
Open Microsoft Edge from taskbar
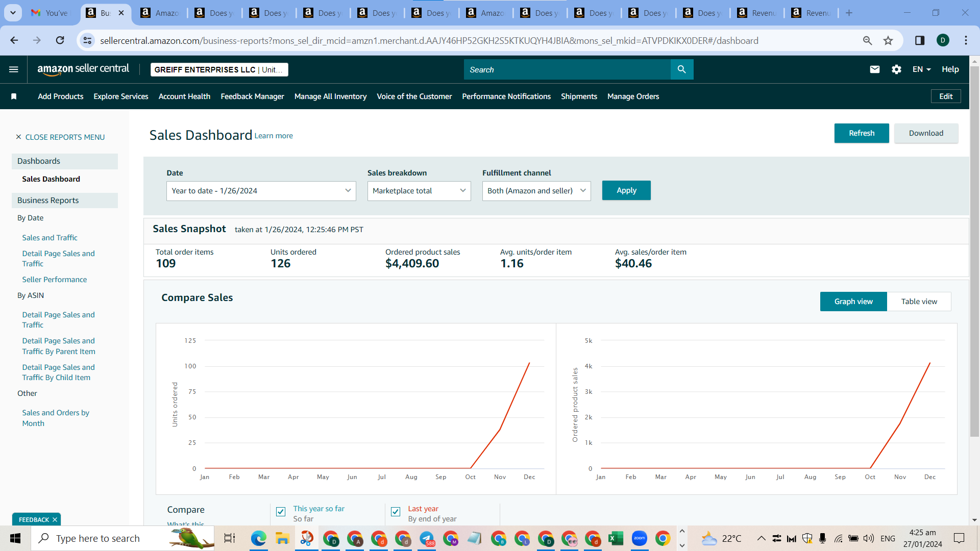pyautogui.click(x=259, y=538)
